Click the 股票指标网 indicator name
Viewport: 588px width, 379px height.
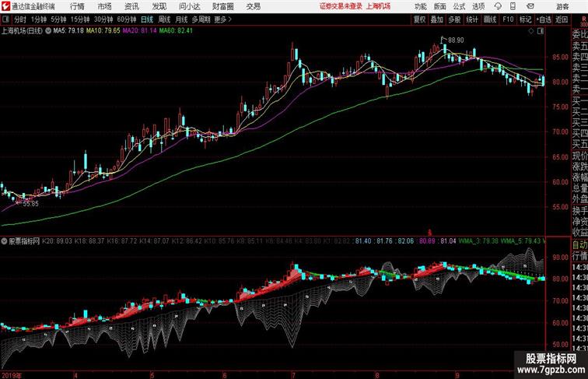[x=24, y=241]
